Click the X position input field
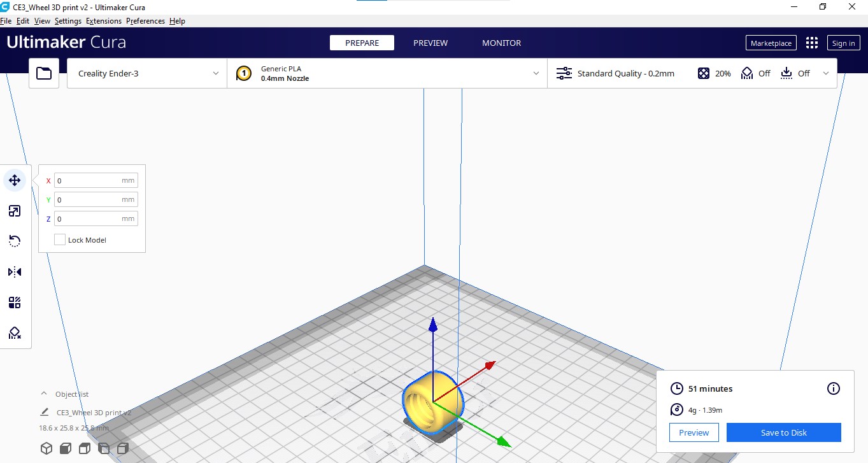The height and width of the screenshot is (463, 868). [x=96, y=180]
